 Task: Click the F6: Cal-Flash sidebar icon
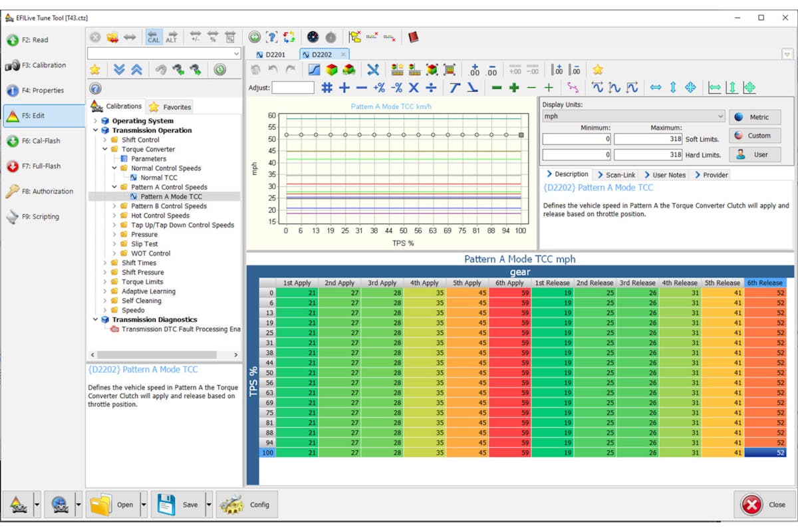pos(13,141)
